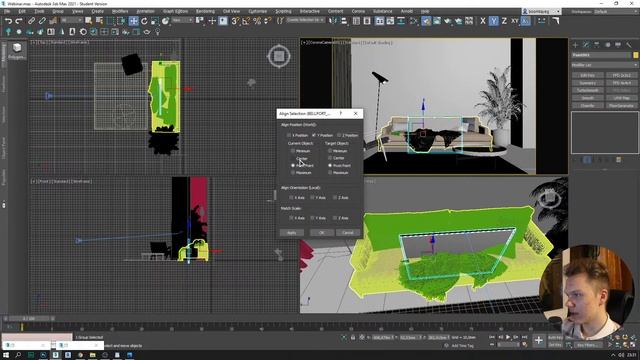
Task: Select the Select and Link tool
Action: [31, 20]
